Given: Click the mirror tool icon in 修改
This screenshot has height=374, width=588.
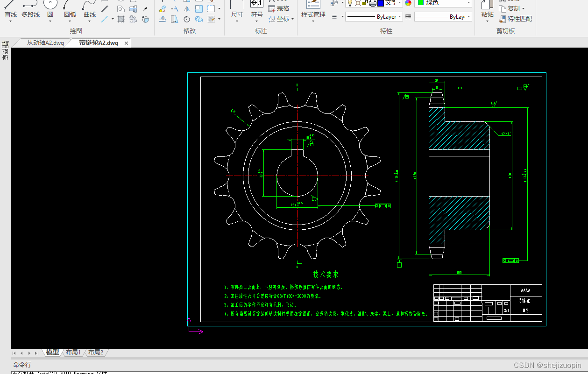Looking at the screenshot, I should point(187,8).
